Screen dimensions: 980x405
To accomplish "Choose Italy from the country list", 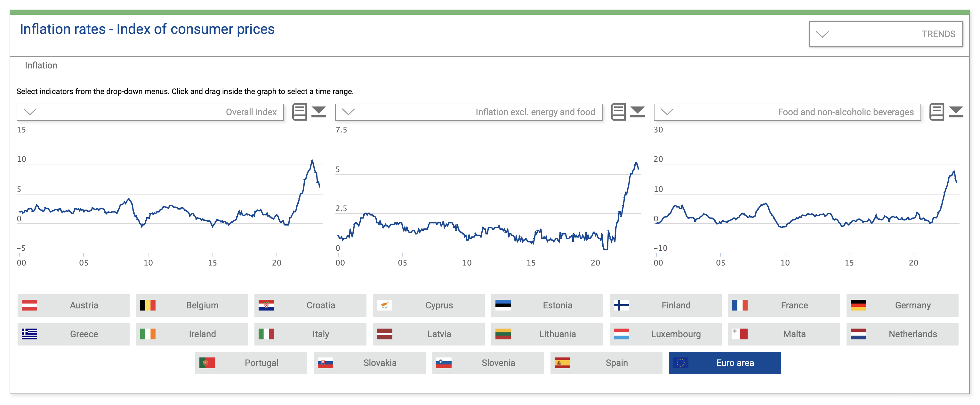I will [310, 334].
